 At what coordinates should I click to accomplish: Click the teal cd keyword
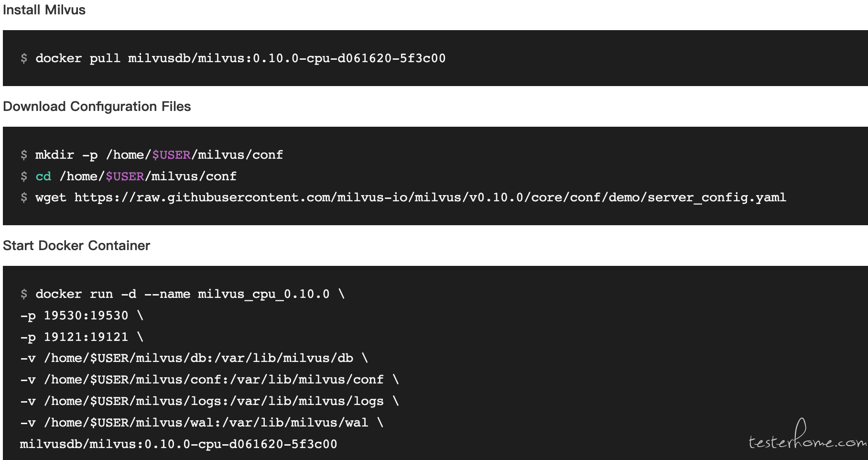tap(43, 176)
